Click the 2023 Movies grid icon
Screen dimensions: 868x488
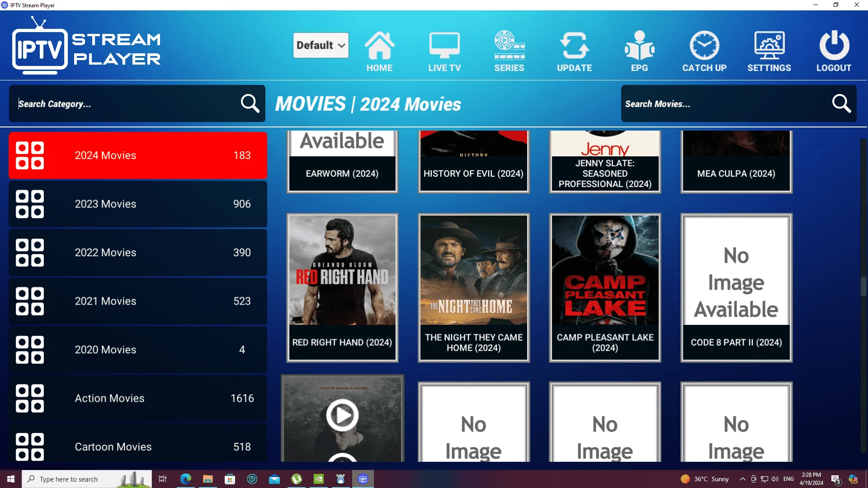[30, 204]
